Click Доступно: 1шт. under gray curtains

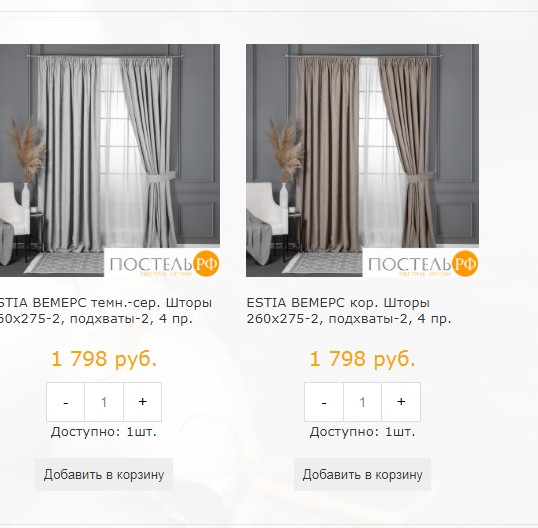point(104,432)
